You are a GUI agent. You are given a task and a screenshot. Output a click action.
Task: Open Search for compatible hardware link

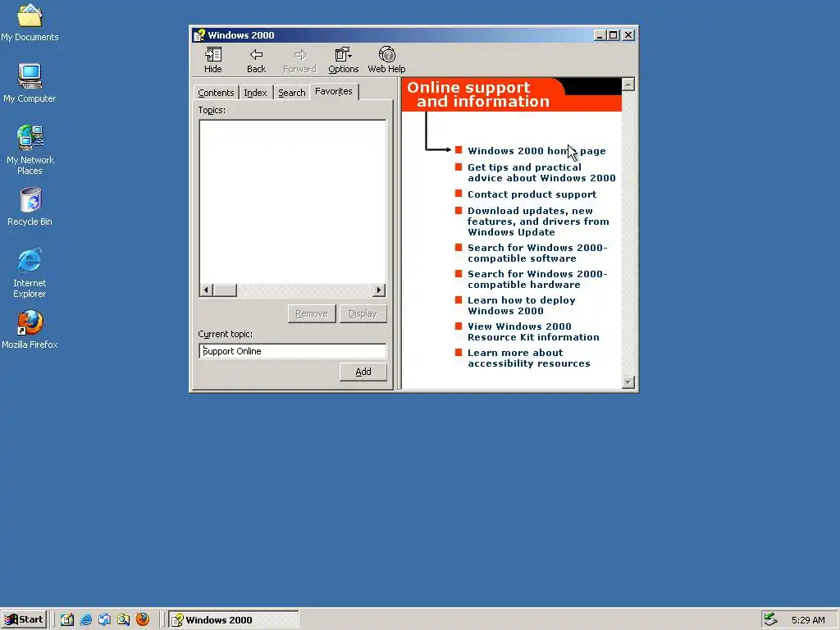537,279
